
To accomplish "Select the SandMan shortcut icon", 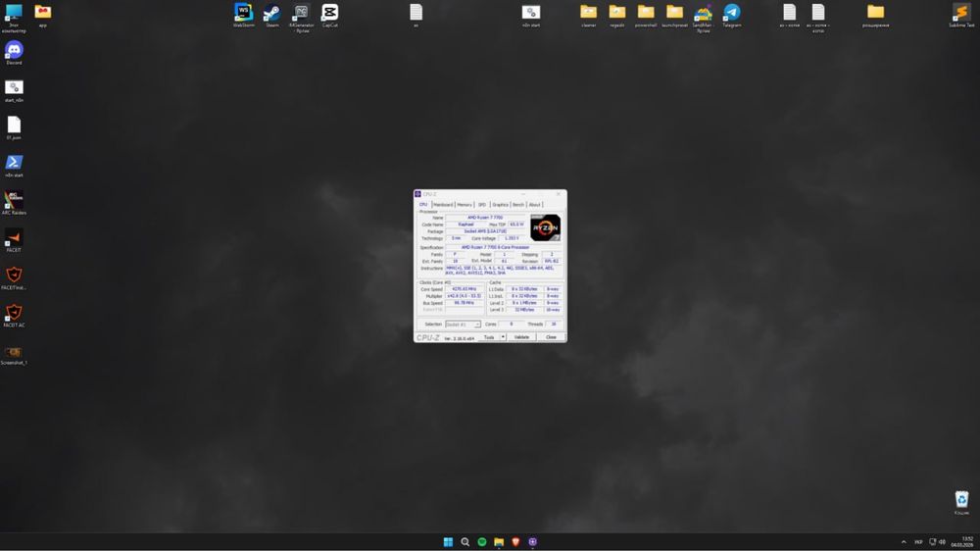I will pyautogui.click(x=703, y=18).
